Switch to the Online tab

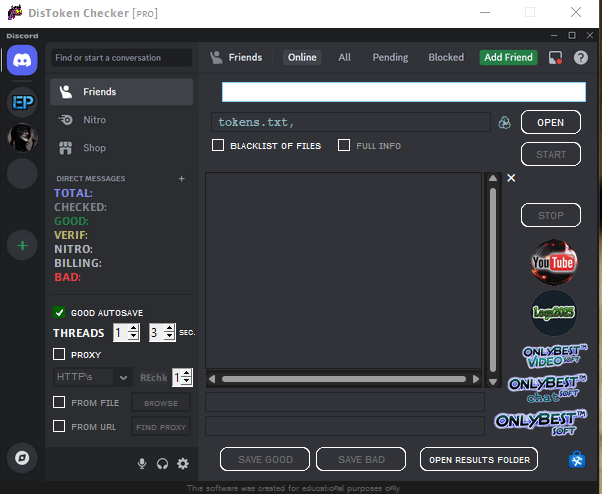[x=302, y=58]
